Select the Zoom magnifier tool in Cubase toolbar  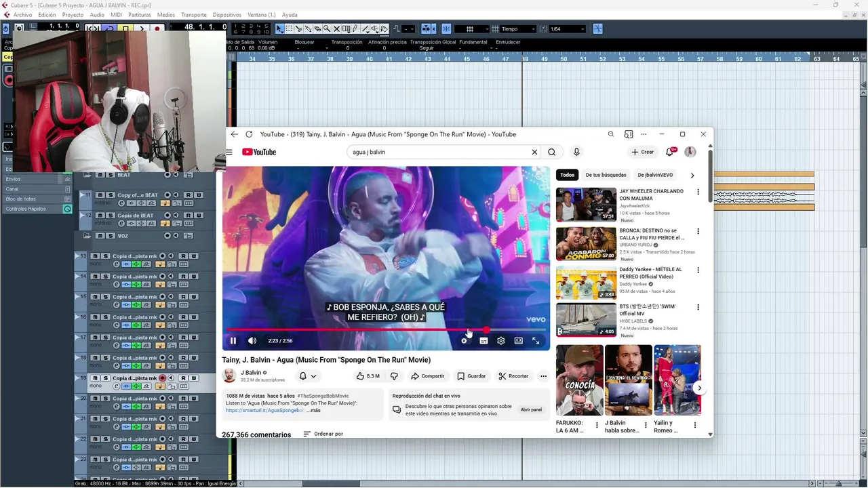[327, 29]
